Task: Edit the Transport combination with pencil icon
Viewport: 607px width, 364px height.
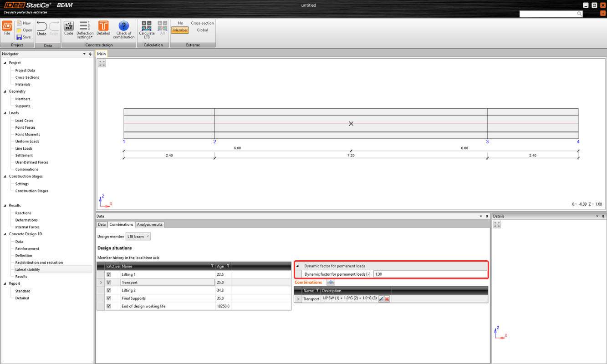Action: click(381, 299)
